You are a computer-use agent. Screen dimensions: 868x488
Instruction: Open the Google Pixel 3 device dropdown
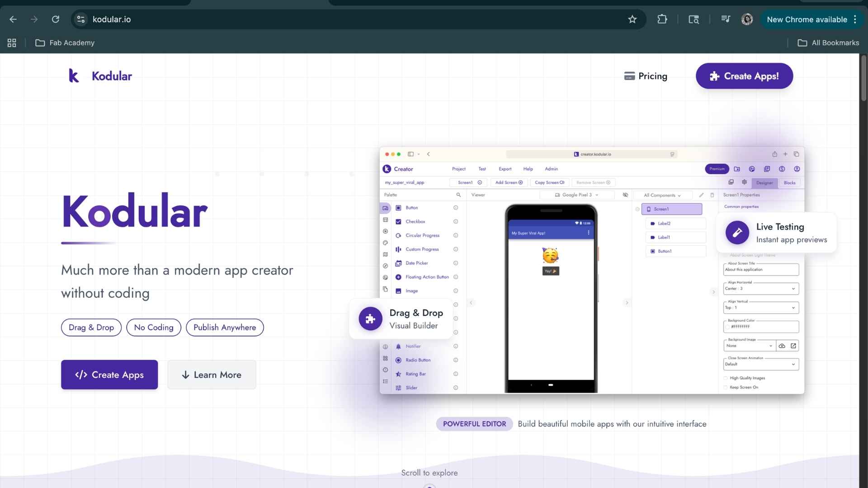[x=577, y=195]
